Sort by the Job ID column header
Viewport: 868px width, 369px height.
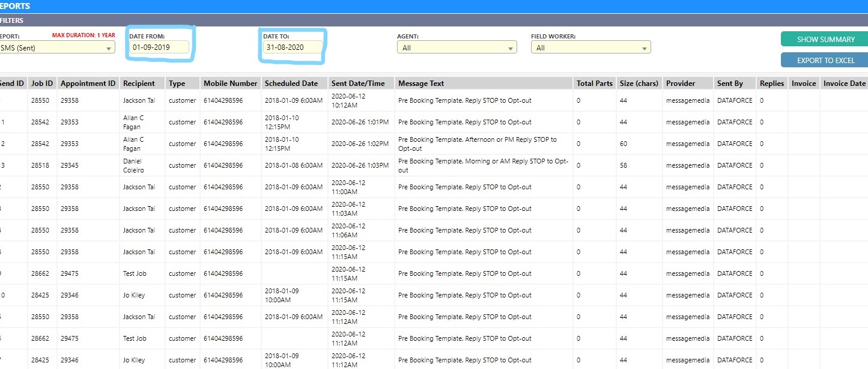42,84
